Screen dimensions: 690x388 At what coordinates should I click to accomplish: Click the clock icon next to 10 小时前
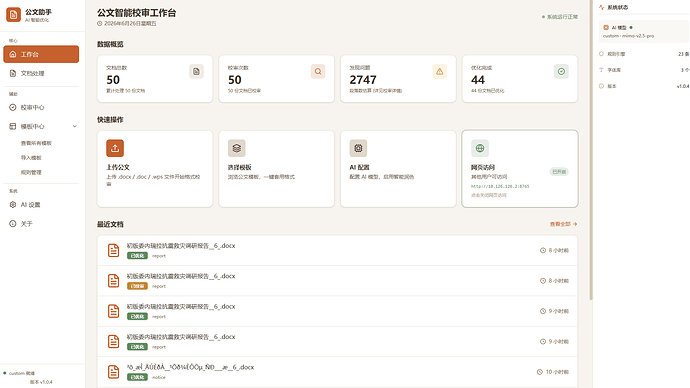point(540,372)
